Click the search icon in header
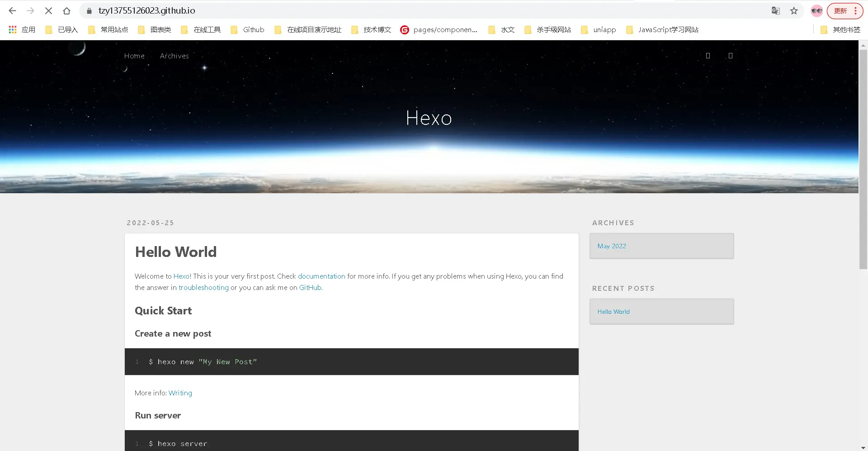This screenshot has width=868, height=451. [730, 56]
